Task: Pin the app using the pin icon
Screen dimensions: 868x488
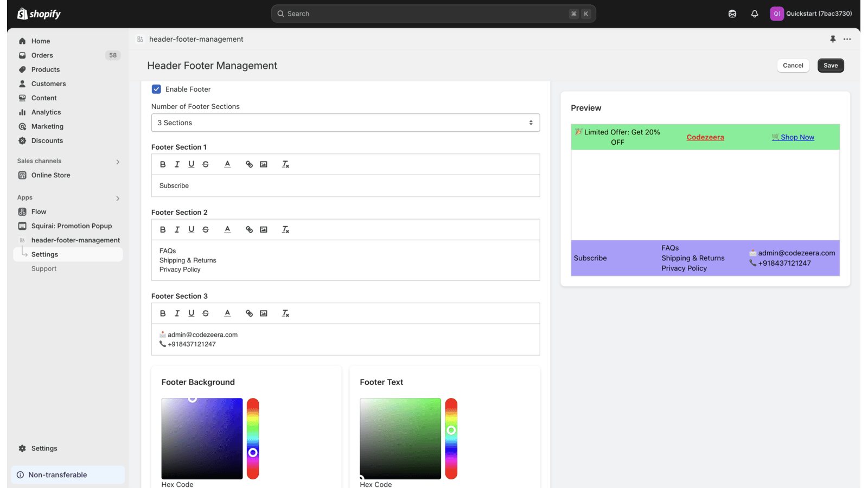Action: pos(833,39)
